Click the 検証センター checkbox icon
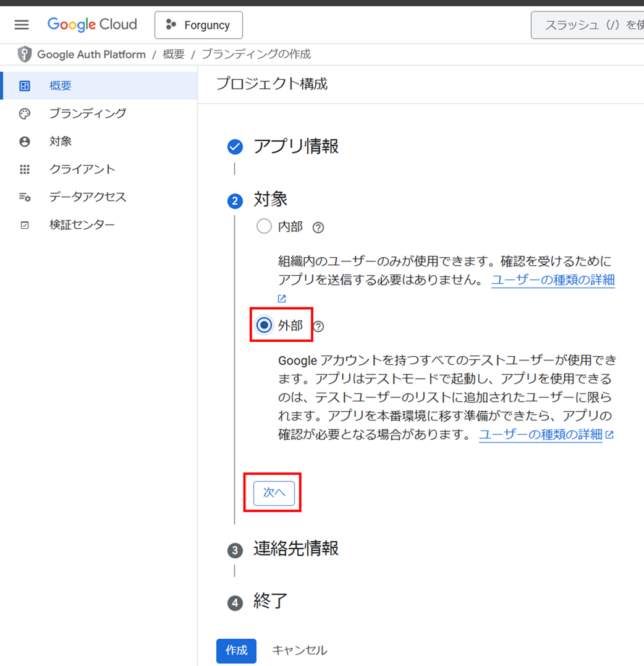Image resolution: width=644 pixels, height=666 pixels. (x=25, y=225)
